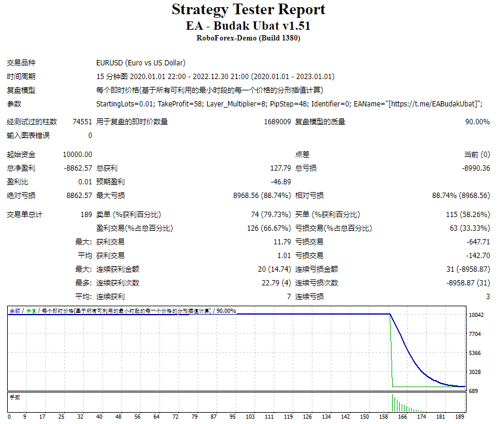Viewport: 504px width, 424px height.
Task: Select average profit trade value 1.01
Action: coord(284,255)
